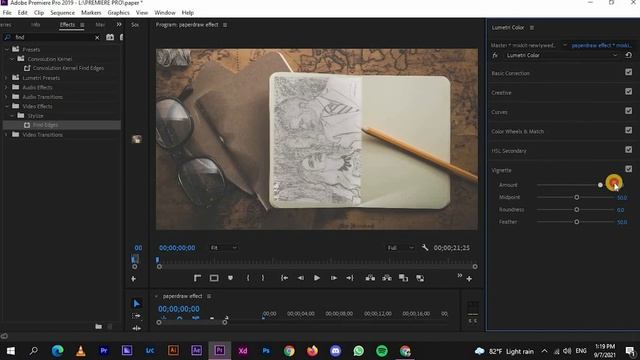Viewport: 640px width, 360px height.
Task: Open the Clip menu
Action: coord(39,13)
